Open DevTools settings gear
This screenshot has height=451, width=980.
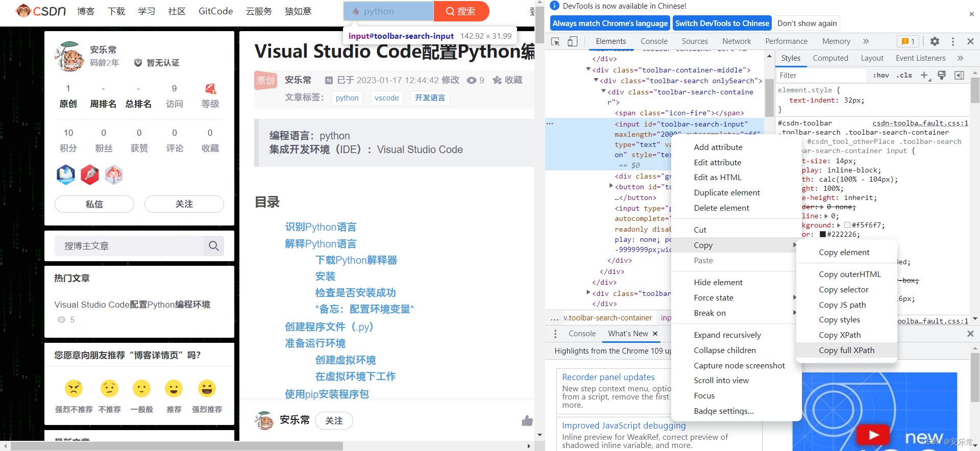click(935, 41)
